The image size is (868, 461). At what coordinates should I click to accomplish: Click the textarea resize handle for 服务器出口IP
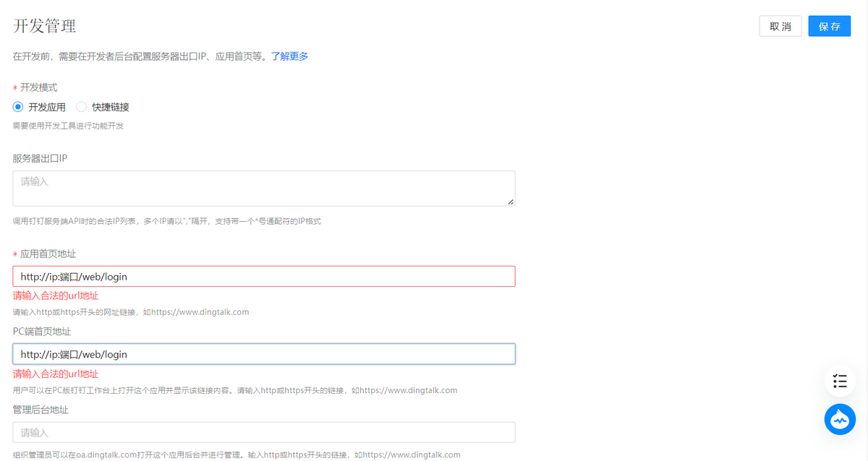tap(511, 202)
